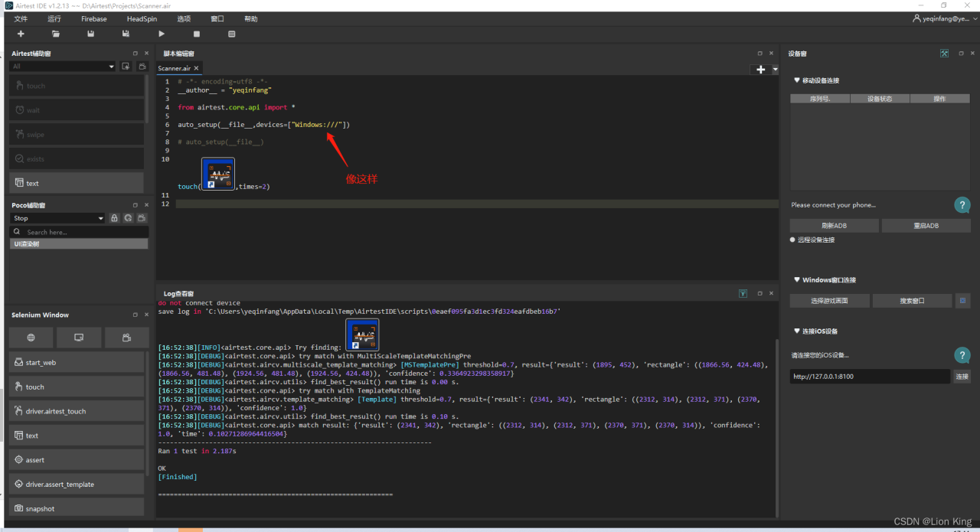Select the Selenium start_web command
The width and height of the screenshot is (980, 532).
(x=77, y=362)
